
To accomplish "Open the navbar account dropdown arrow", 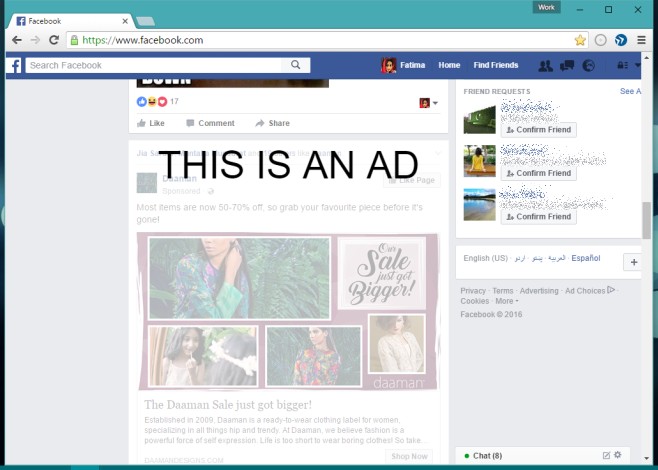I will (637, 65).
